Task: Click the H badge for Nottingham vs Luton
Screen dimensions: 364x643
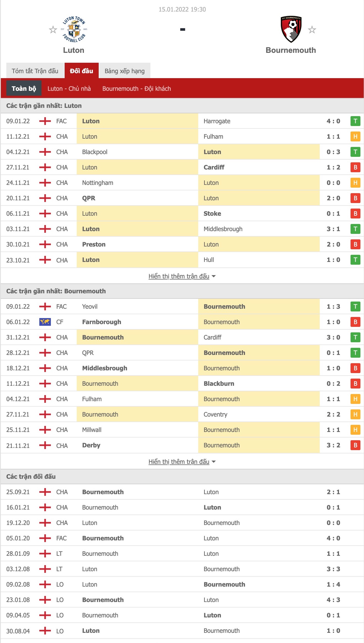Action: 355,183
